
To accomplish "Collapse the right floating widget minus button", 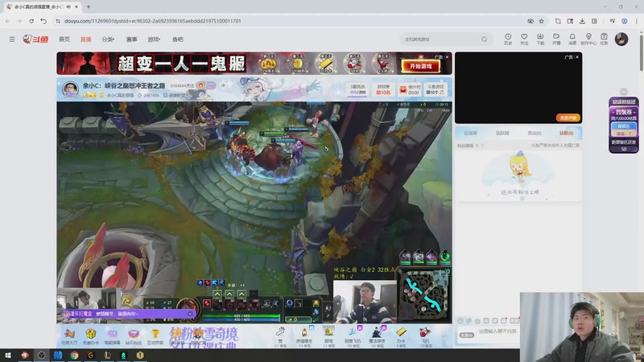I will (x=623, y=92).
